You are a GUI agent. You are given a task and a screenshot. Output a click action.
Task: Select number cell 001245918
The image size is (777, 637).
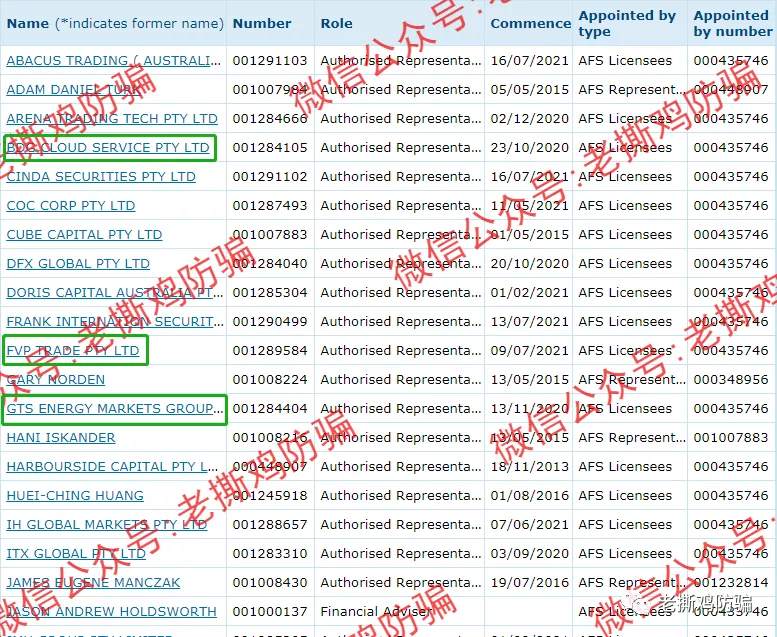point(270,496)
